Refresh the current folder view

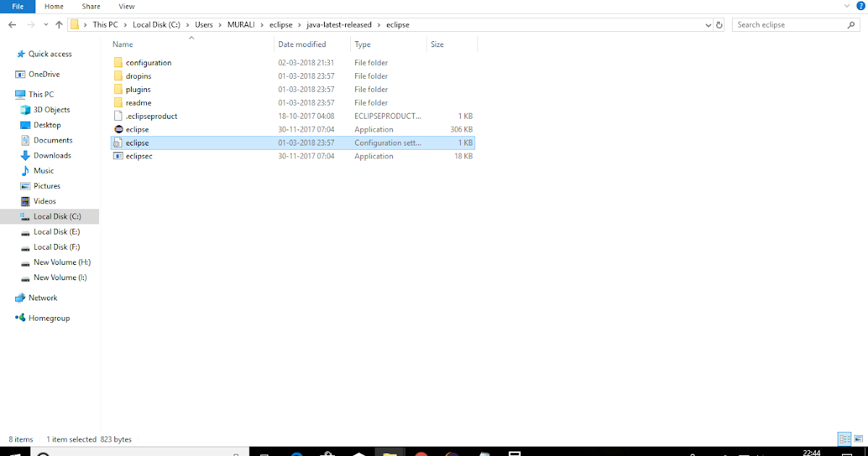point(719,25)
